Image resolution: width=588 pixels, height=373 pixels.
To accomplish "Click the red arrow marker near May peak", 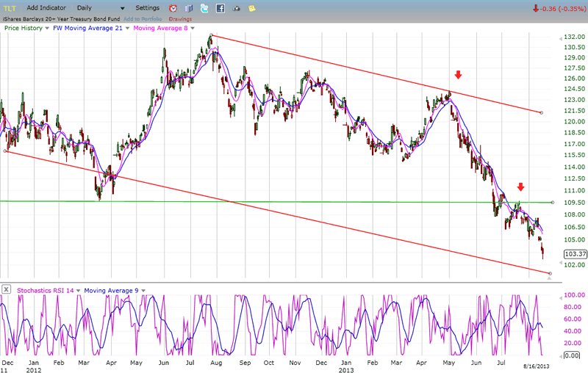I will (458, 75).
